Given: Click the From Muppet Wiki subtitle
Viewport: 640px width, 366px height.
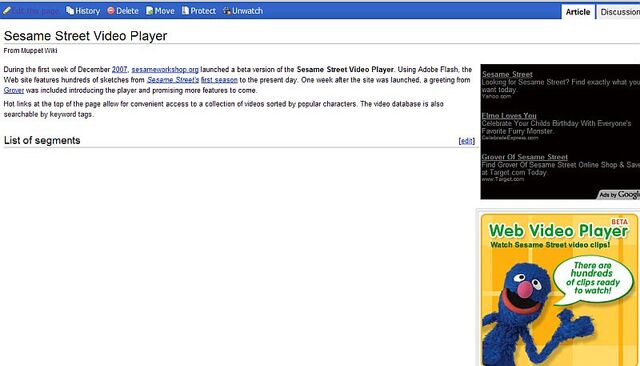Looking at the screenshot, I should click(31, 51).
